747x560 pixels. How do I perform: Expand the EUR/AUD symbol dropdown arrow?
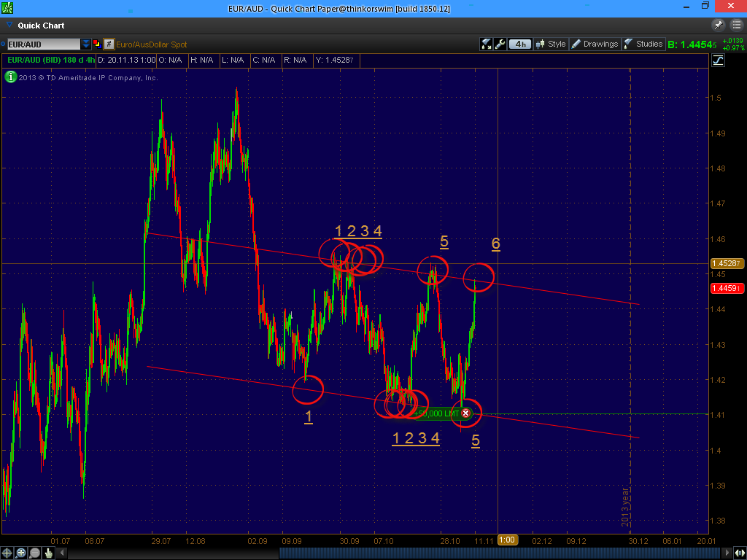pyautogui.click(x=86, y=44)
